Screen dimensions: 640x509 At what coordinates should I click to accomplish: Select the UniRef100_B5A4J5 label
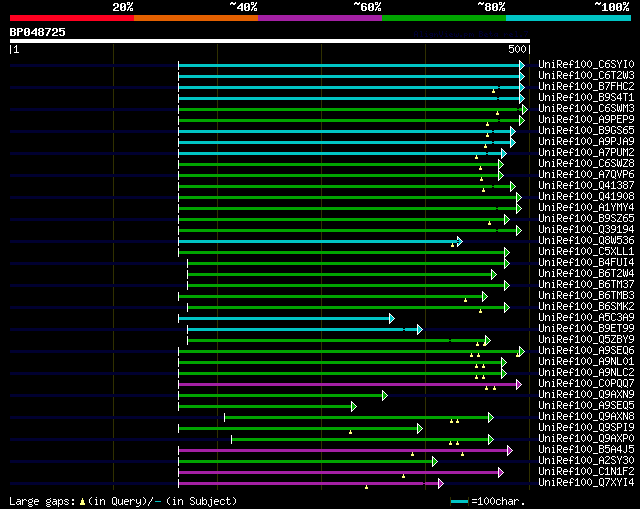(586, 450)
